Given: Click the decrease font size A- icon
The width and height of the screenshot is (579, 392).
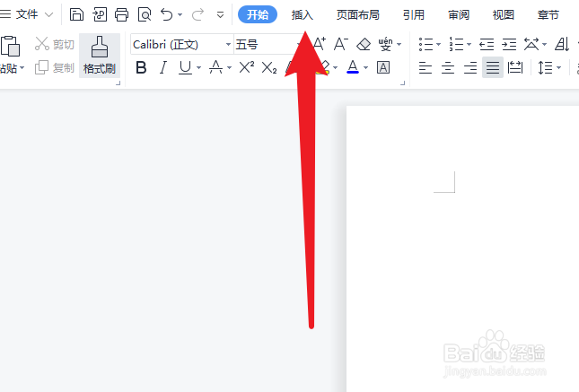Looking at the screenshot, I should click(x=340, y=44).
